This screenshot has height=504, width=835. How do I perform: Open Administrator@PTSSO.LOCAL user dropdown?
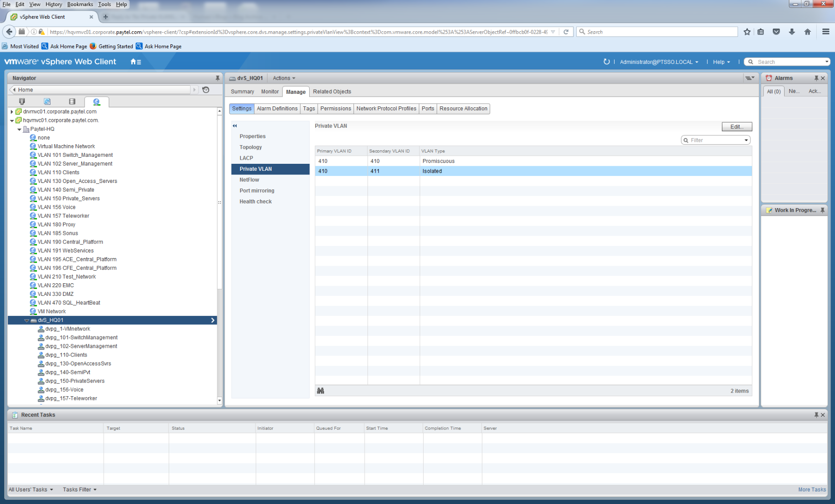(x=659, y=62)
